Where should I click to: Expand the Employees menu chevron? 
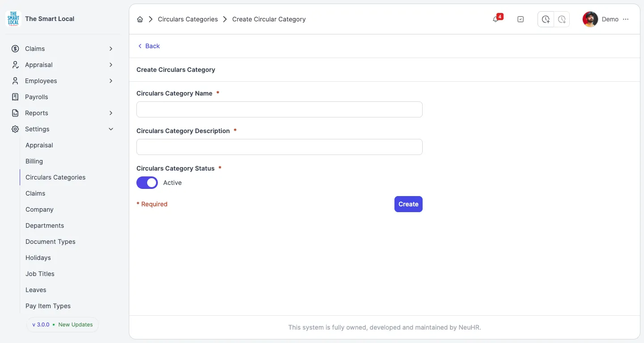111,81
